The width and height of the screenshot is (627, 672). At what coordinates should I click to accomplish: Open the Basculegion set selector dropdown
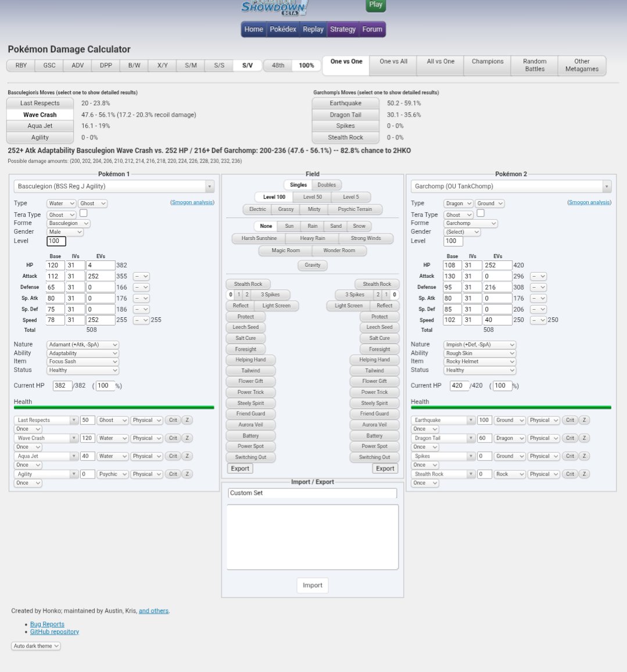(x=114, y=187)
